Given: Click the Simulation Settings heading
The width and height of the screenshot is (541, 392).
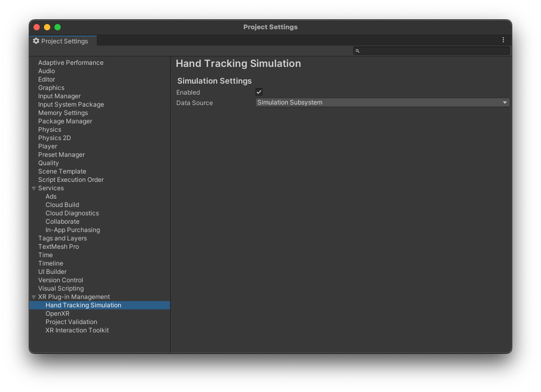Looking at the screenshot, I should tap(215, 80).
